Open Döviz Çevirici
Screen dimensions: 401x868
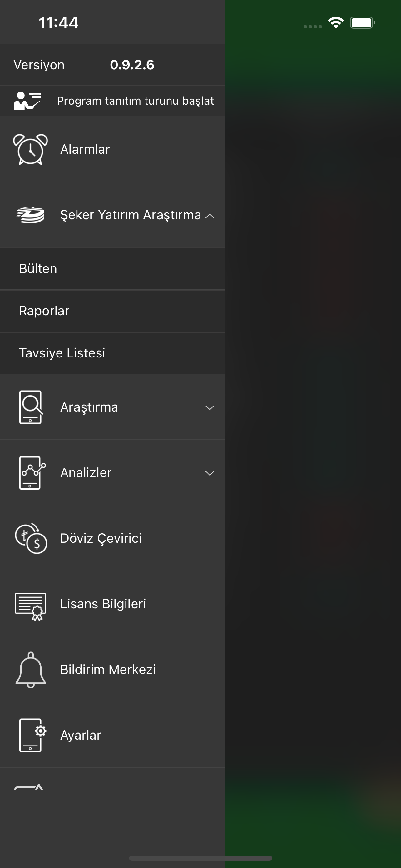[112, 538]
